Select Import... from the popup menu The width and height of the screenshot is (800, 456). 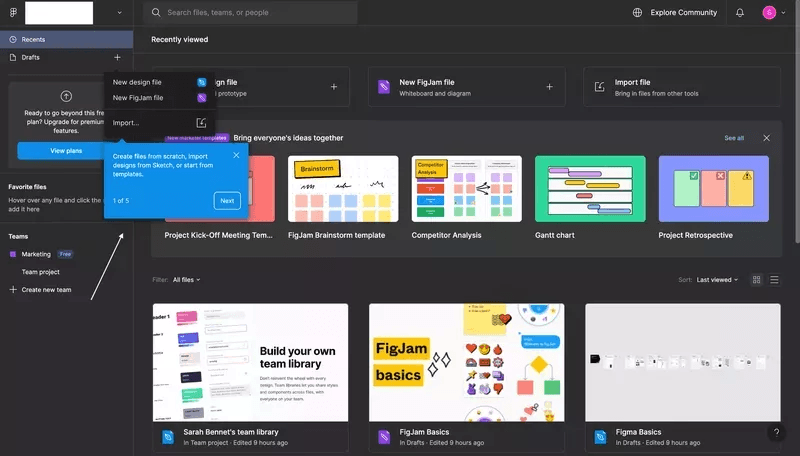click(126, 123)
